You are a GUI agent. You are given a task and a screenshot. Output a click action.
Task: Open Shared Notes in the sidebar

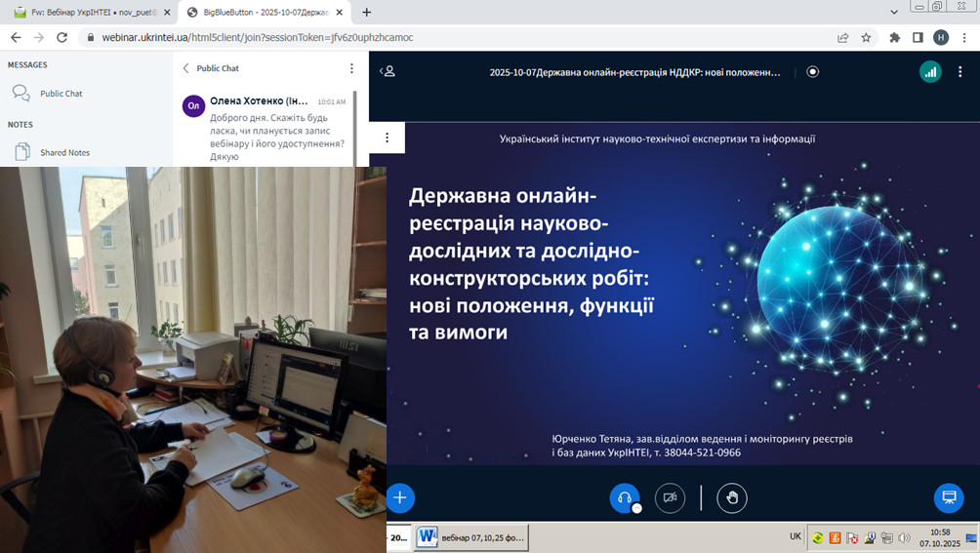pyautogui.click(x=64, y=152)
